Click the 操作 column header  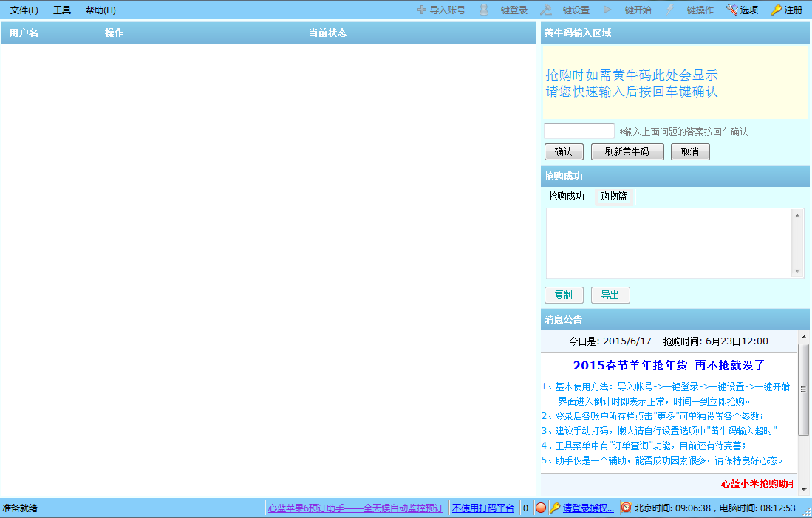click(x=114, y=33)
